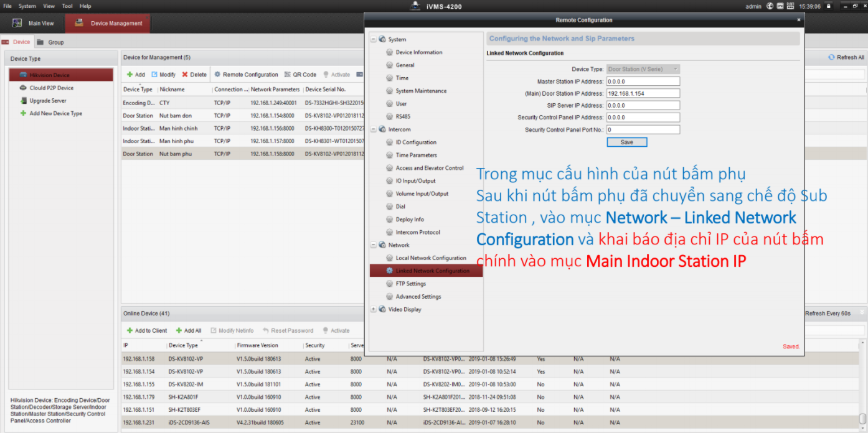Click the red Delete icon

click(185, 75)
